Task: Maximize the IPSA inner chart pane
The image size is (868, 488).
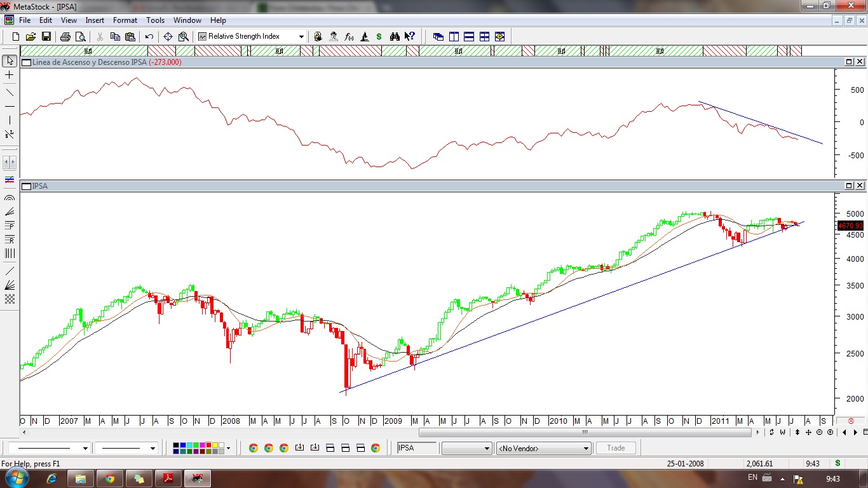Action: tap(849, 186)
